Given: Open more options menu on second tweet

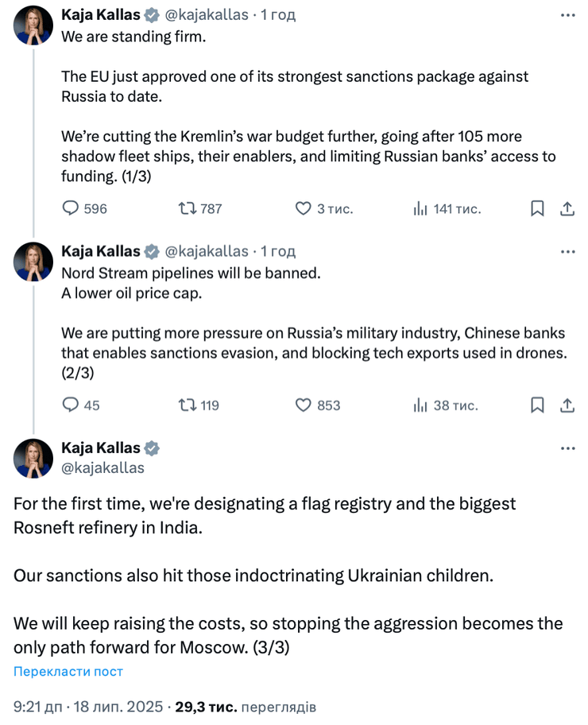Looking at the screenshot, I should click(x=567, y=251).
